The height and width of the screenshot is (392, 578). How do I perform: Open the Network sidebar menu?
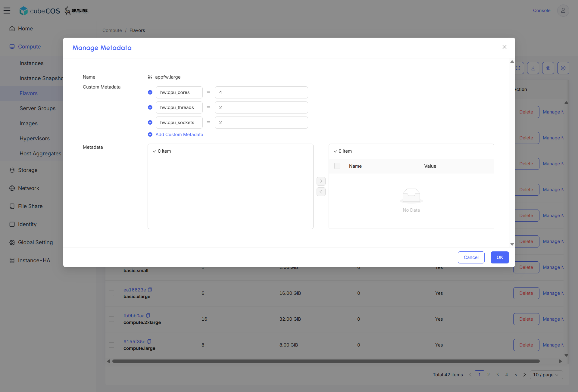point(29,188)
